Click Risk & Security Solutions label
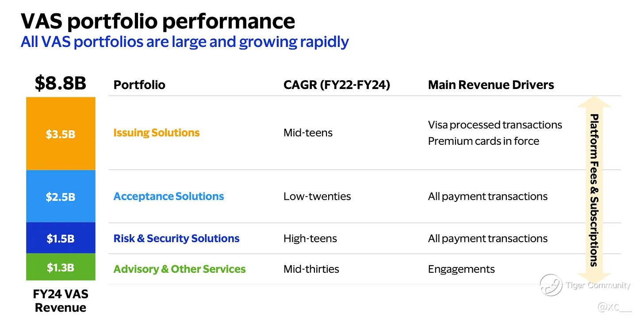 (x=176, y=238)
